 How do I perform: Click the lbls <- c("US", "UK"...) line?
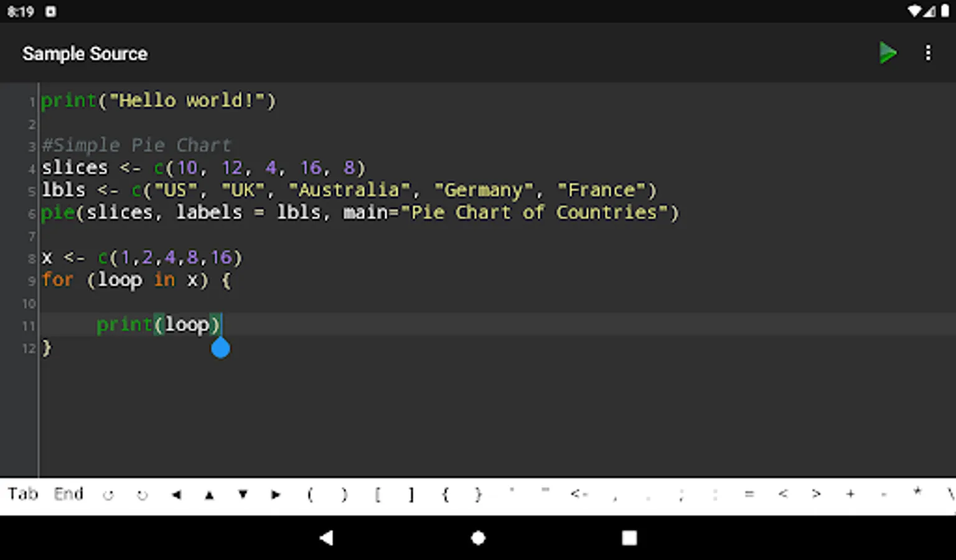(x=349, y=190)
